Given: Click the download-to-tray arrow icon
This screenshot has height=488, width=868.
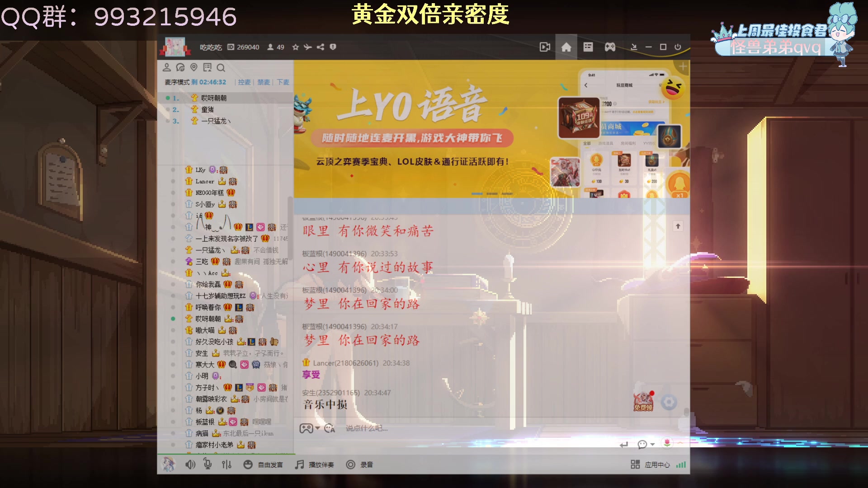Looking at the screenshot, I should tap(634, 47).
